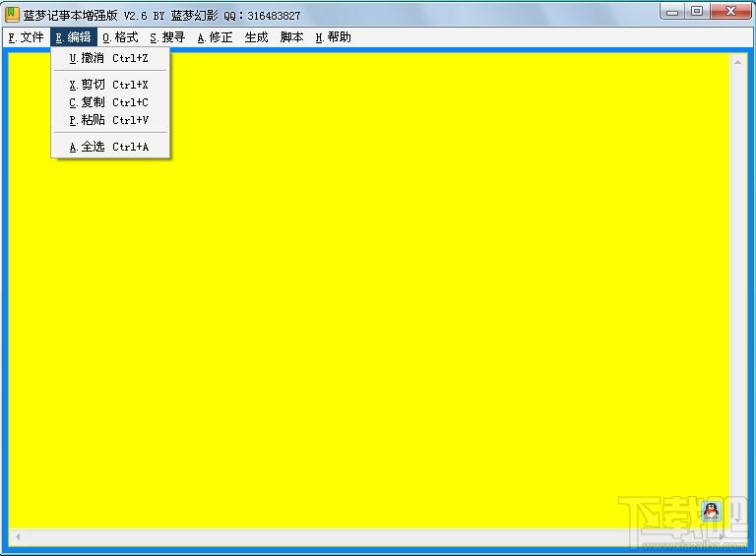
Task: Open the 生成 menu
Action: click(x=256, y=37)
